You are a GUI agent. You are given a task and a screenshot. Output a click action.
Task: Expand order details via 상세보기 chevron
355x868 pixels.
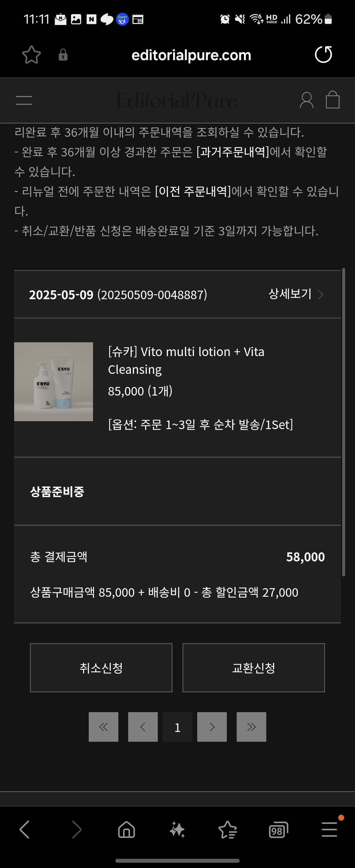click(x=320, y=295)
